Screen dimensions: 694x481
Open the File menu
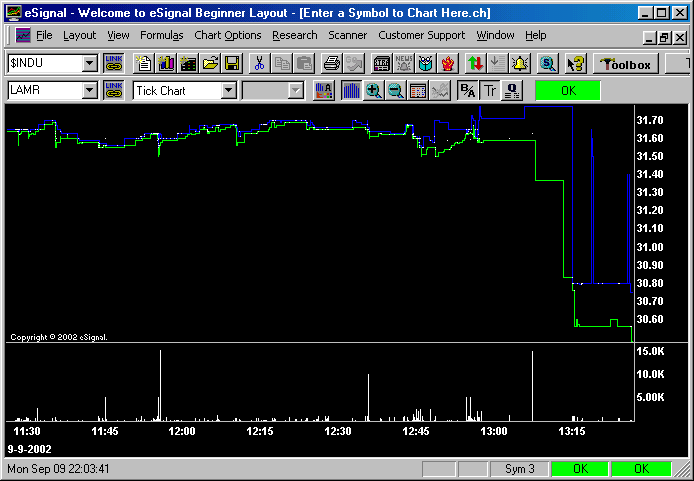[x=44, y=35]
